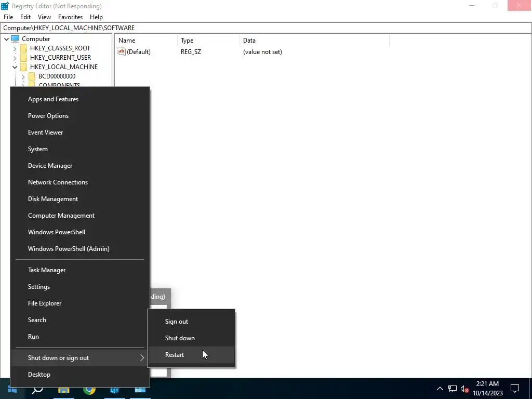
Task: Select Desktop in the context menu
Action: click(80, 375)
